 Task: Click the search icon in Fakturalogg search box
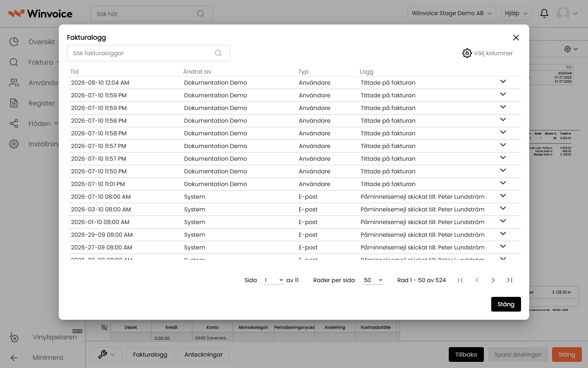click(x=218, y=53)
